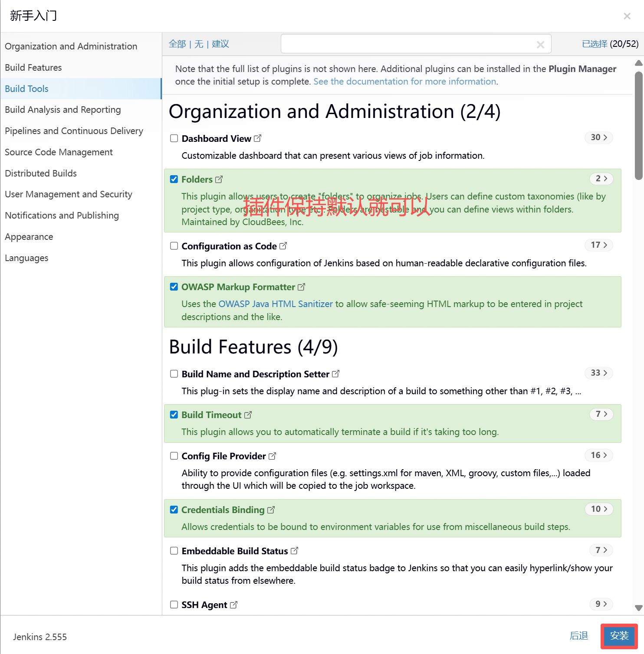Follow the OWASP Java HTML Sanitizer link
This screenshot has width=644, height=654.
click(276, 304)
